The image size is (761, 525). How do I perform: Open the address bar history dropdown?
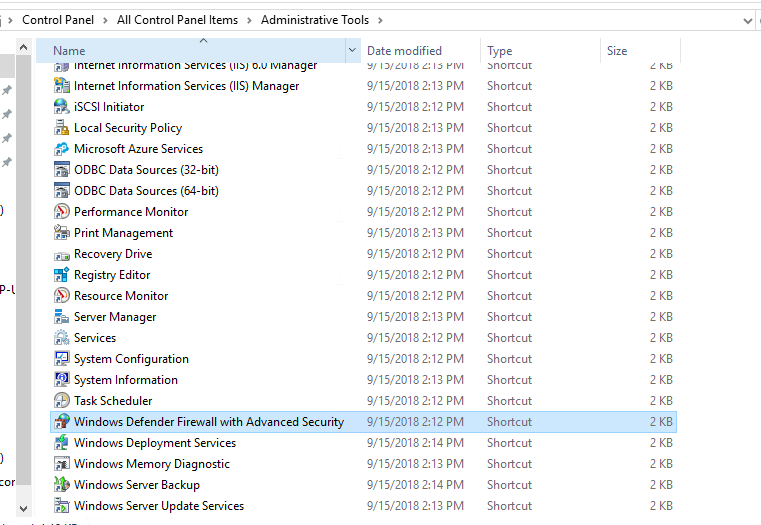(x=747, y=21)
